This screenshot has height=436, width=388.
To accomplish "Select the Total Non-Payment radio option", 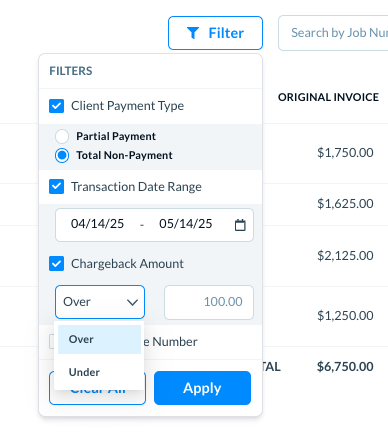I will [62, 155].
